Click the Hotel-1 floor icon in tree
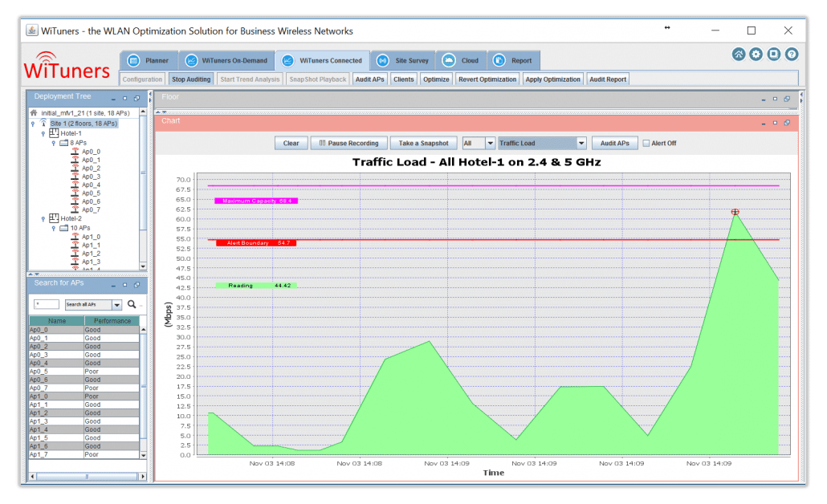Screen dimensions: 827x504 (54, 133)
